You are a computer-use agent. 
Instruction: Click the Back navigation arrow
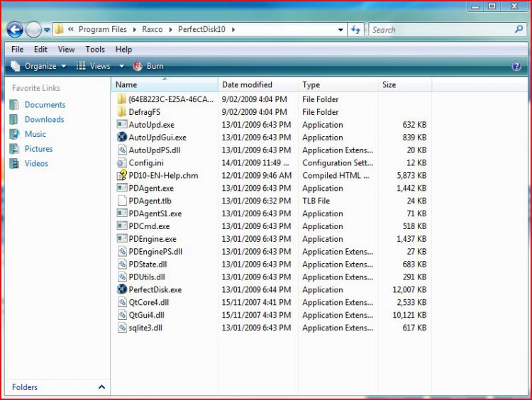pyautogui.click(x=15, y=30)
